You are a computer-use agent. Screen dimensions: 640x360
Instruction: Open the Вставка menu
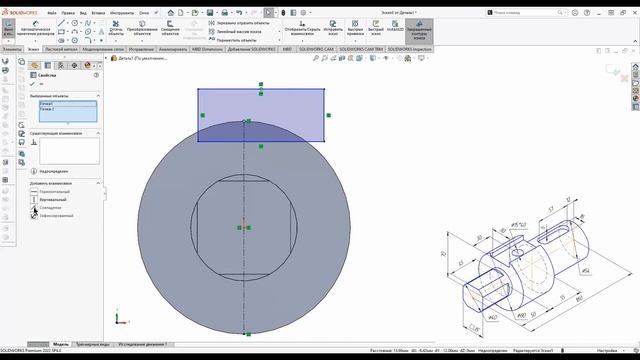[x=98, y=13]
